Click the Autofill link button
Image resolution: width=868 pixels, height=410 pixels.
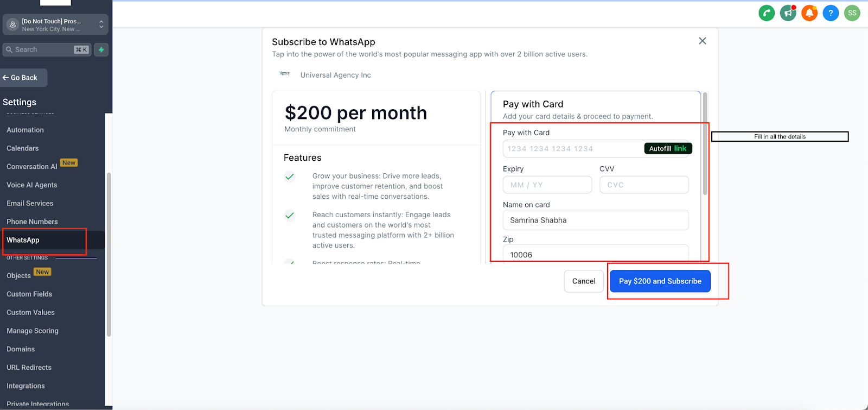668,148
